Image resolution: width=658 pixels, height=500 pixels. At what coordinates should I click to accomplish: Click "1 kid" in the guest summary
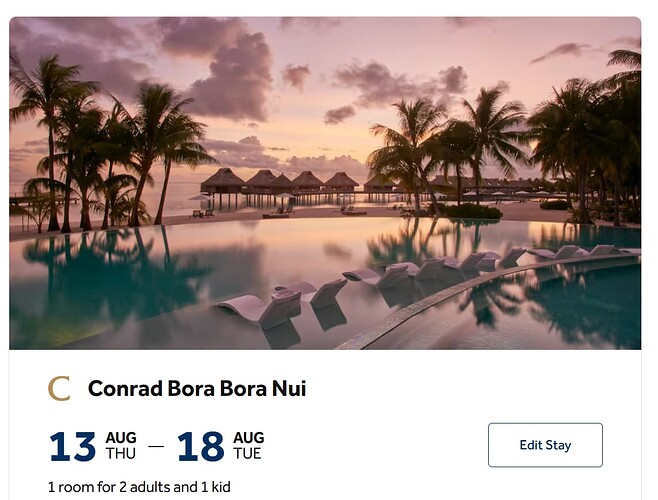[214, 488]
